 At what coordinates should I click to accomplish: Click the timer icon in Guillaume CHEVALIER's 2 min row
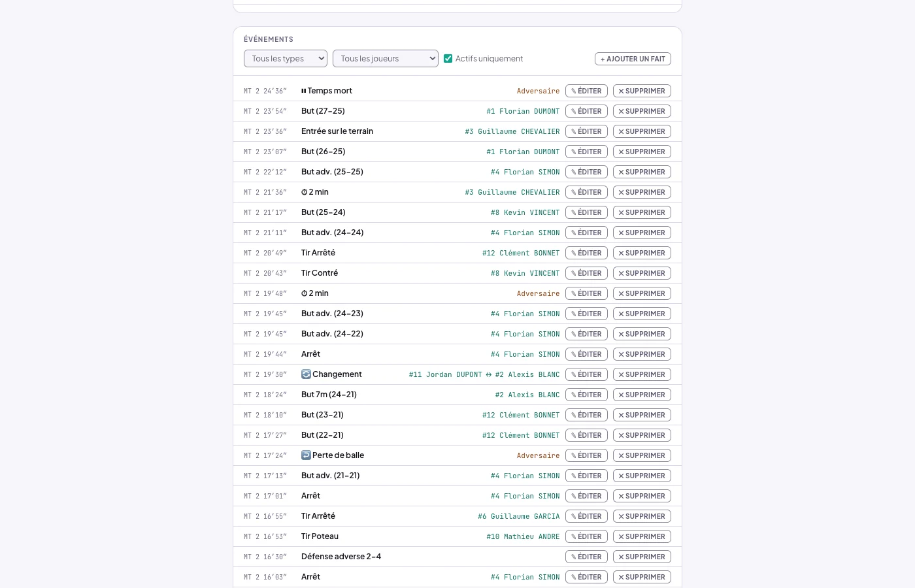[304, 192]
